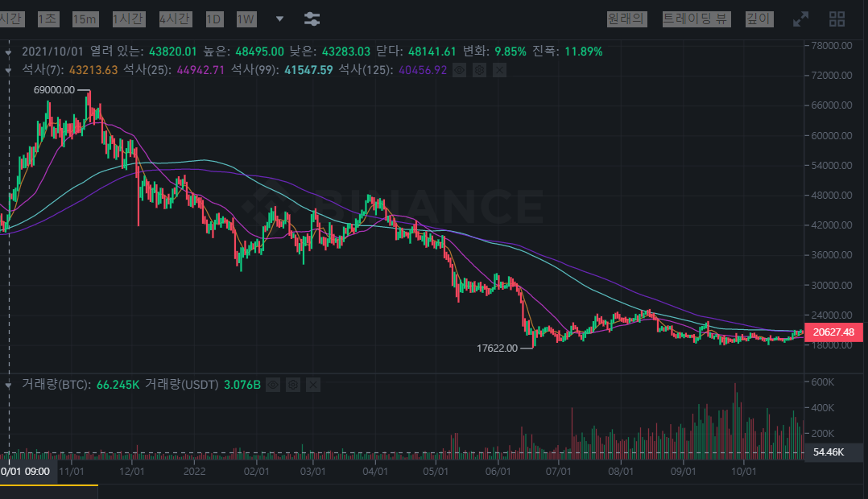Click the current price label 20627.48
The height and width of the screenshot is (499, 868).
point(833,332)
